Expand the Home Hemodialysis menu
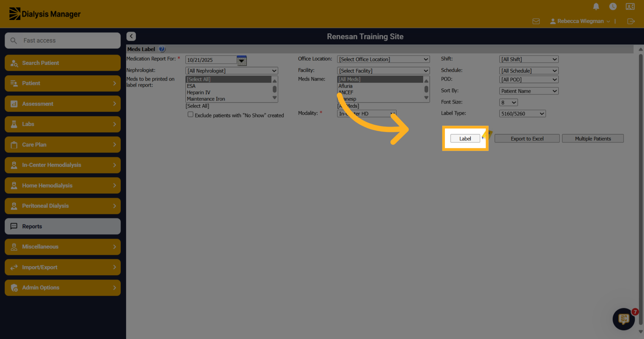The width and height of the screenshot is (644, 339). point(63,185)
